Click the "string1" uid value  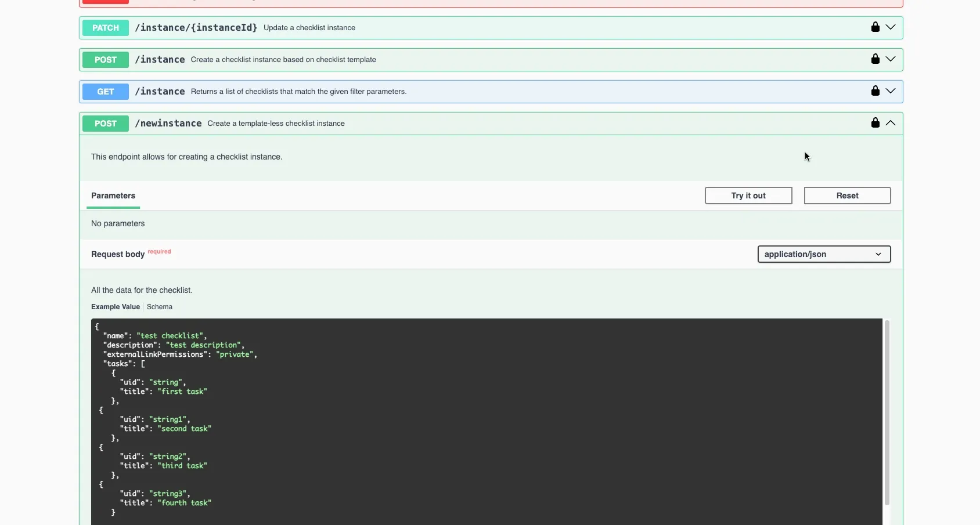(x=168, y=419)
